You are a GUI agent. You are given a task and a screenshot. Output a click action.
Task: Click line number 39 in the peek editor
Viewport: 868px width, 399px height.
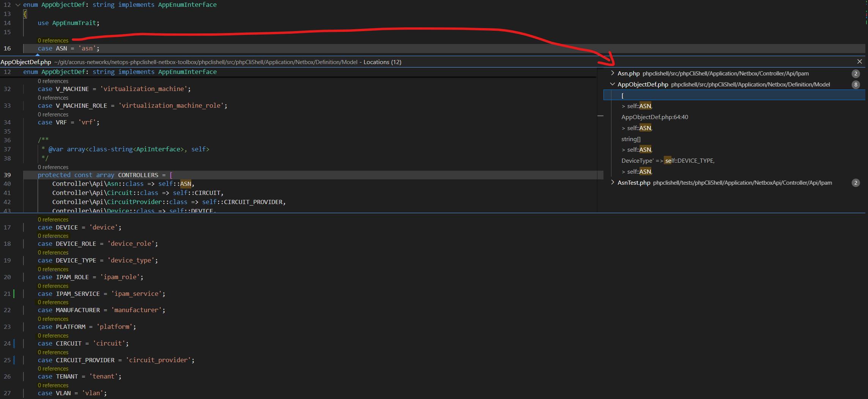coord(7,175)
